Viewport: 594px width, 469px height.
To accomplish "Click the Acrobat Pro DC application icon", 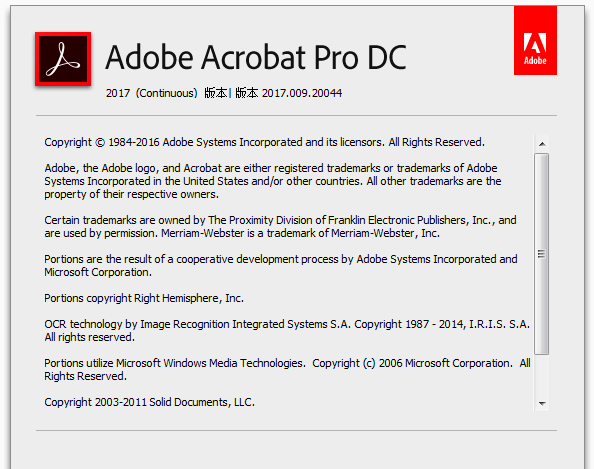I will pos(63,59).
